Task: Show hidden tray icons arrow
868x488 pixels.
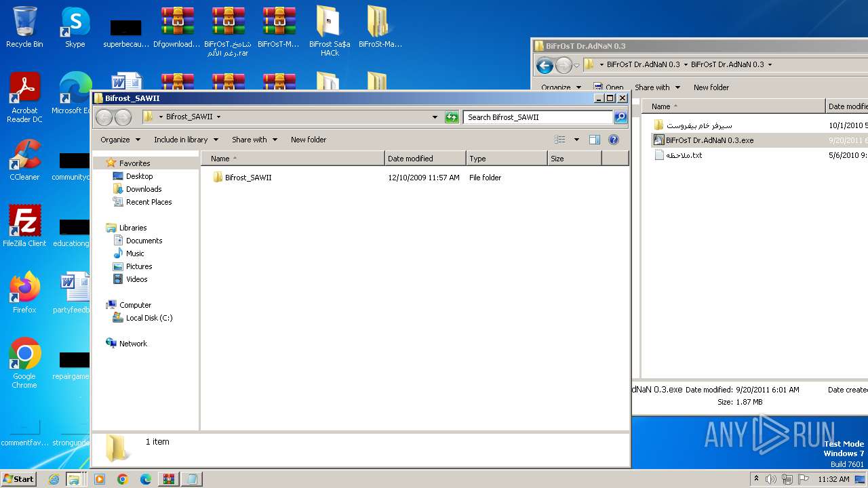Action: tap(756, 479)
